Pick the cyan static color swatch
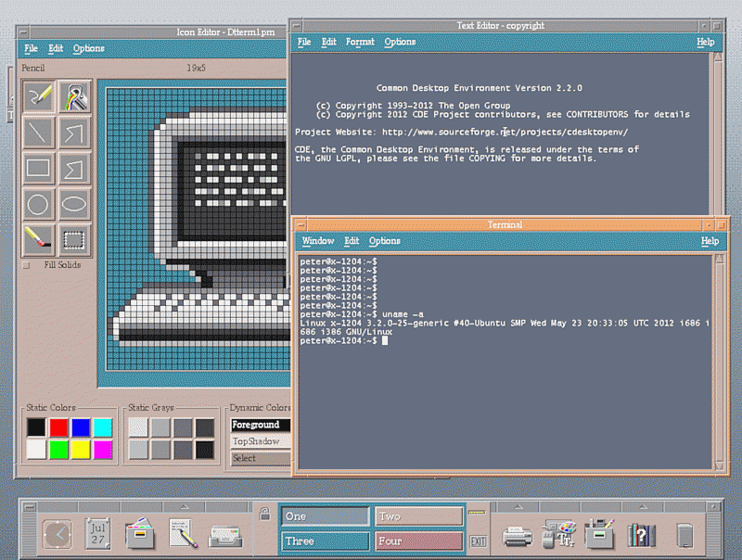Image resolution: width=742 pixels, height=560 pixels. (x=103, y=427)
